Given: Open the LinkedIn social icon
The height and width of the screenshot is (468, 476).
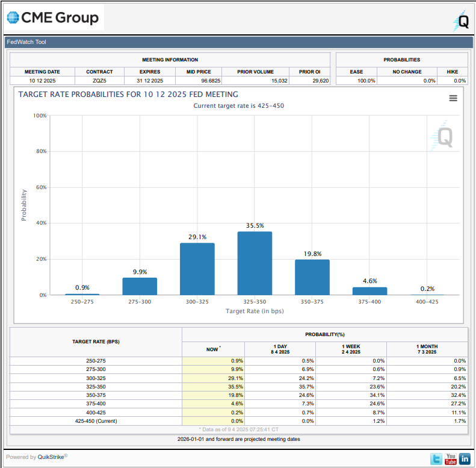Looking at the screenshot, I should click(465, 459).
